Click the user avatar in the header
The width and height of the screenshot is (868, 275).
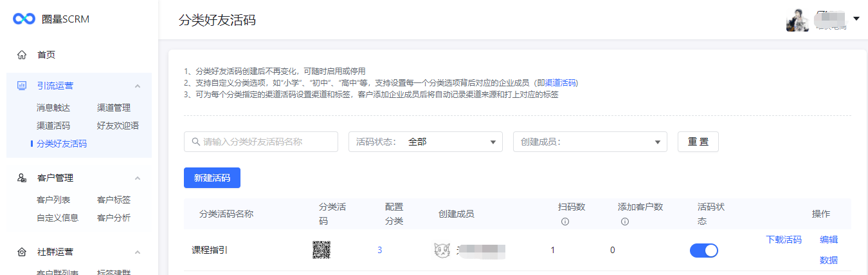pos(797,20)
